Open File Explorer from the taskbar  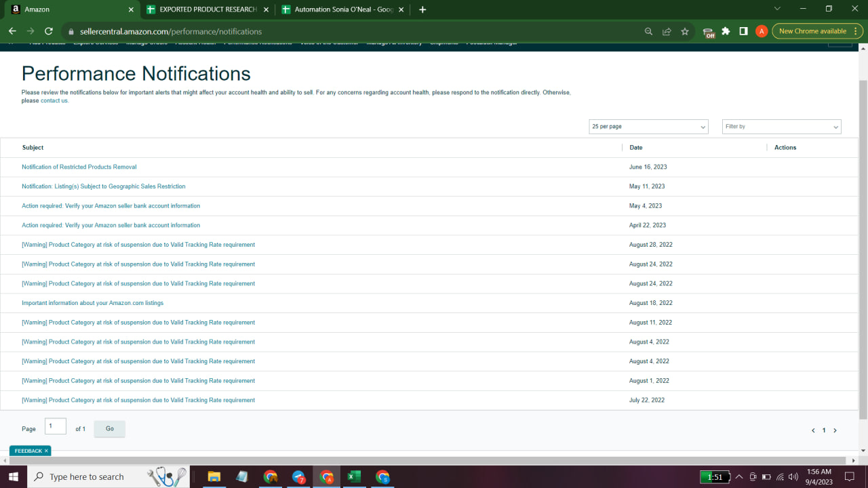coord(214,476)
